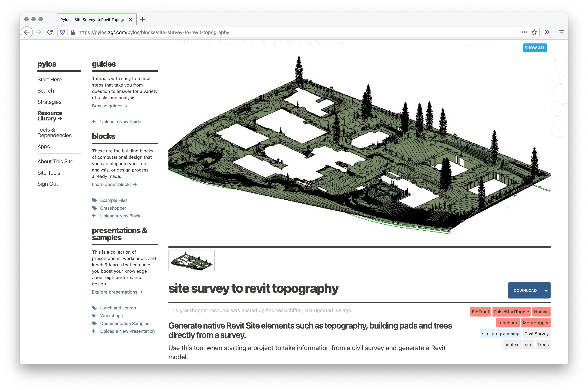Click plus icon next to Upload a New Guide
Image resolution: width=588 pixels, height=390 pixels.
(94, 122)
